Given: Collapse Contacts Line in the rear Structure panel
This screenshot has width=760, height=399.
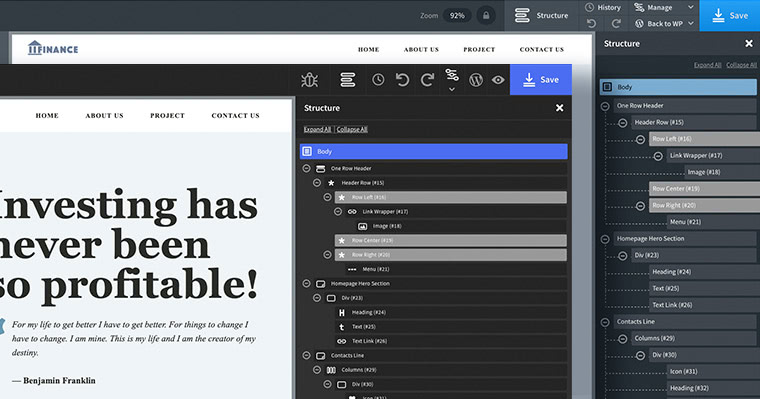Looking at the screenshot, I should tap(605, 322).
